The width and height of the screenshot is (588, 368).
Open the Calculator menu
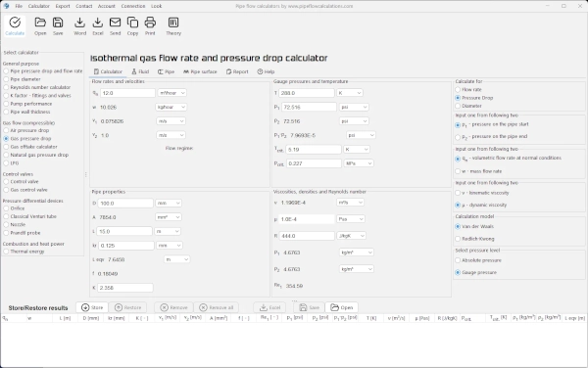(x=38, y=6)
